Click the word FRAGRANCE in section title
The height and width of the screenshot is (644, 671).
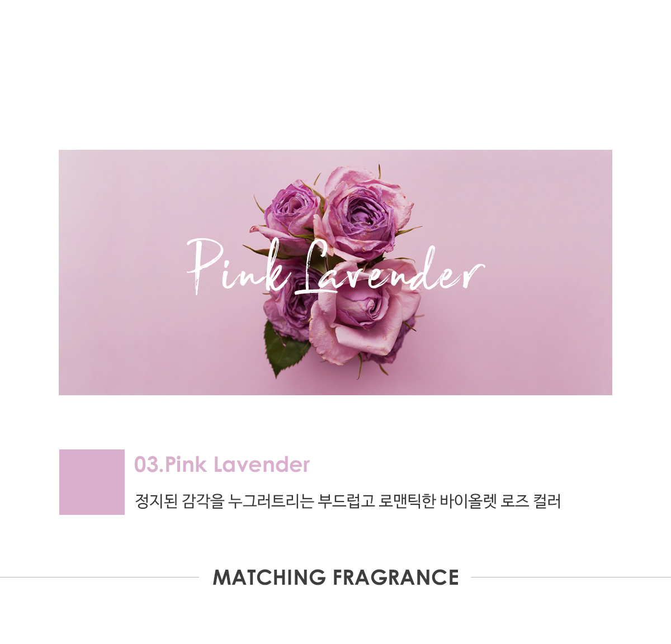[x=395, y=577]
